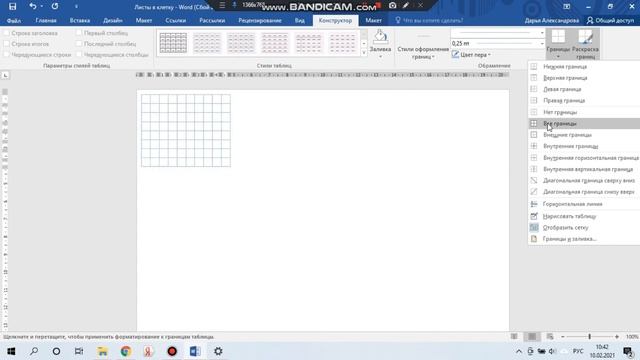The image size is (640, 360).
Task: Click the Read mode view icon
Action: [514, 336]
